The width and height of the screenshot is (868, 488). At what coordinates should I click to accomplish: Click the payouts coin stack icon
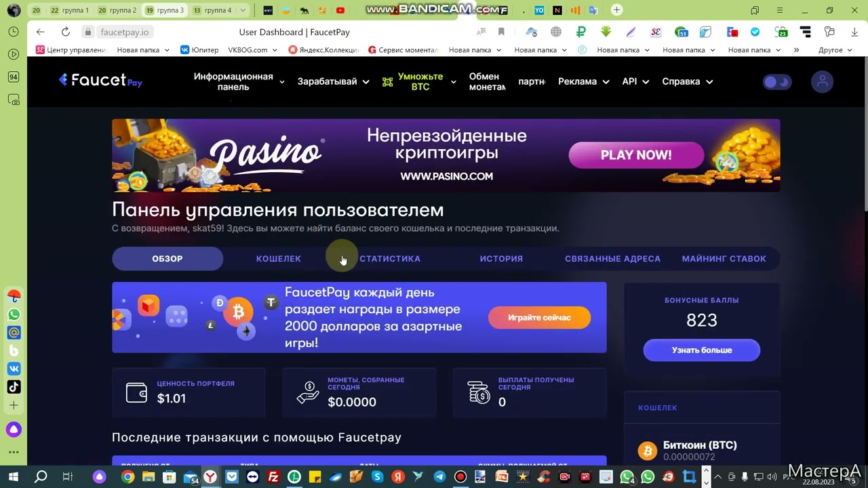click(x=479, y=392)
